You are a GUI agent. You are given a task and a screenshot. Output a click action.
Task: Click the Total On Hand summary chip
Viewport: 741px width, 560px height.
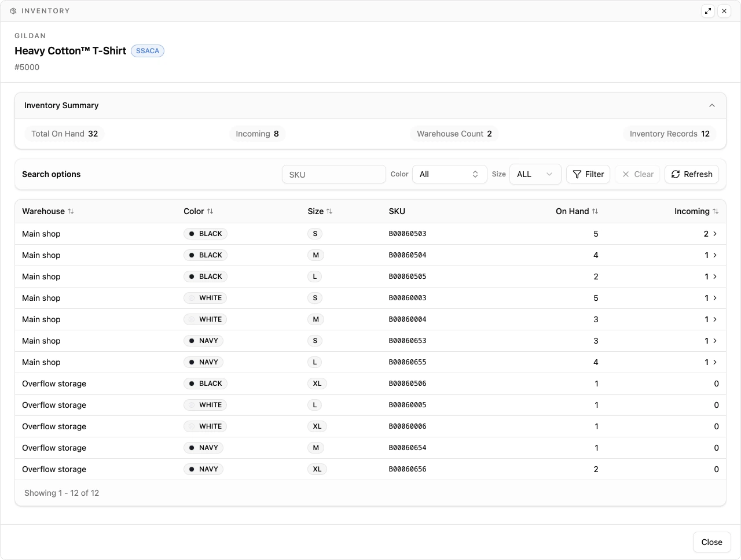point(65,134)
